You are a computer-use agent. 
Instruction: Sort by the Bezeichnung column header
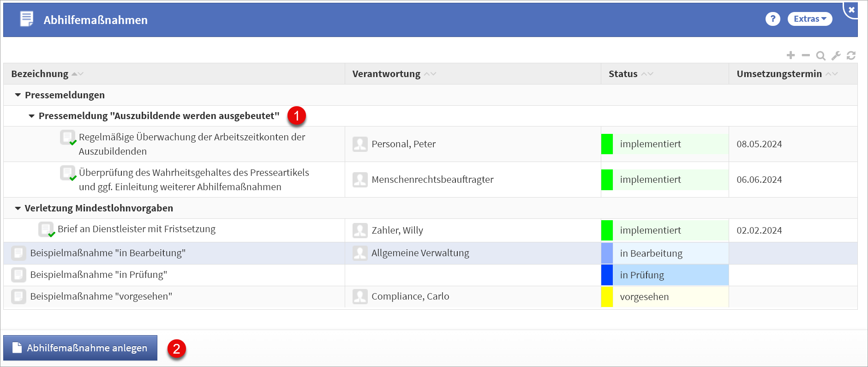40,74
